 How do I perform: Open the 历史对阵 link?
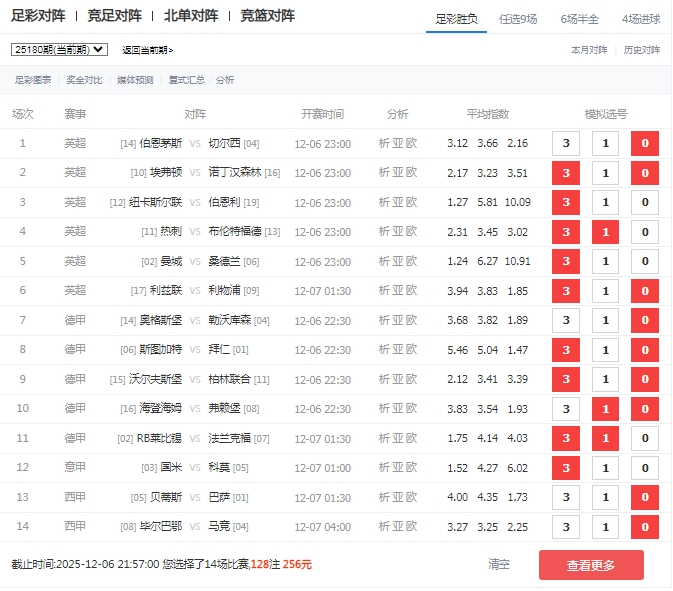pos(642,49)
